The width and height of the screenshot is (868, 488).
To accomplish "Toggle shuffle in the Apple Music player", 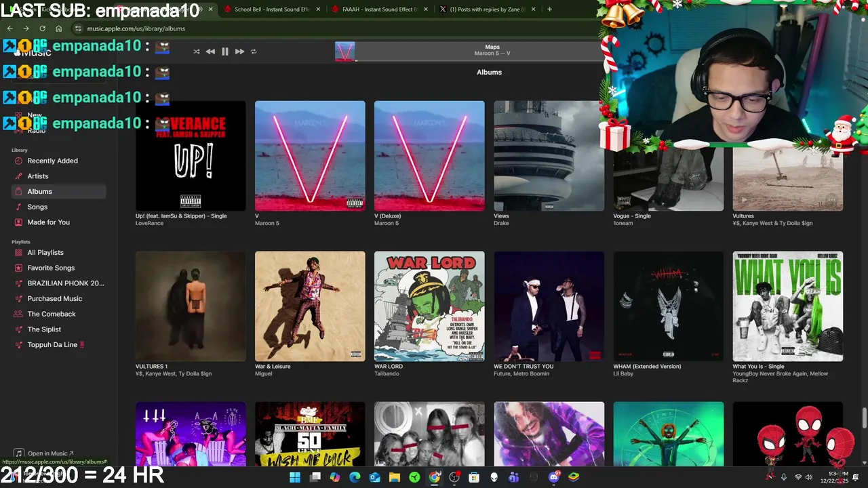I will point(197,52).
